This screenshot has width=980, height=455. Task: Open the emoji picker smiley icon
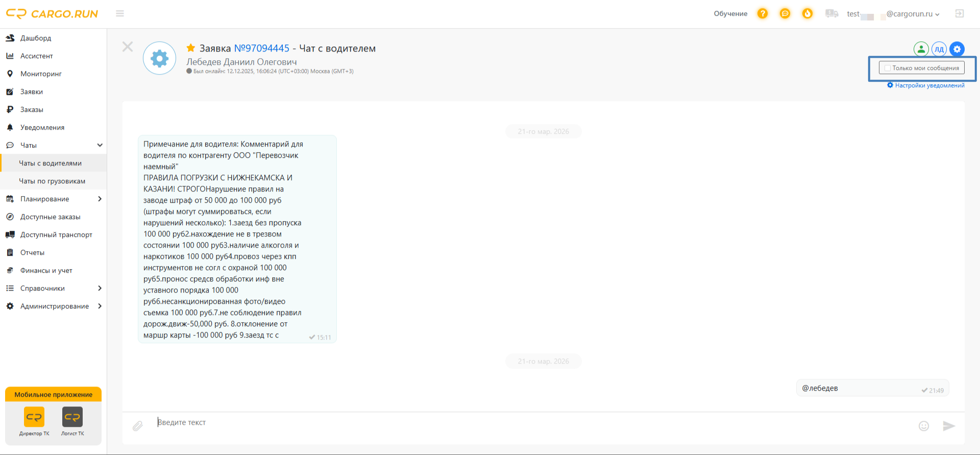coord(924,426)
